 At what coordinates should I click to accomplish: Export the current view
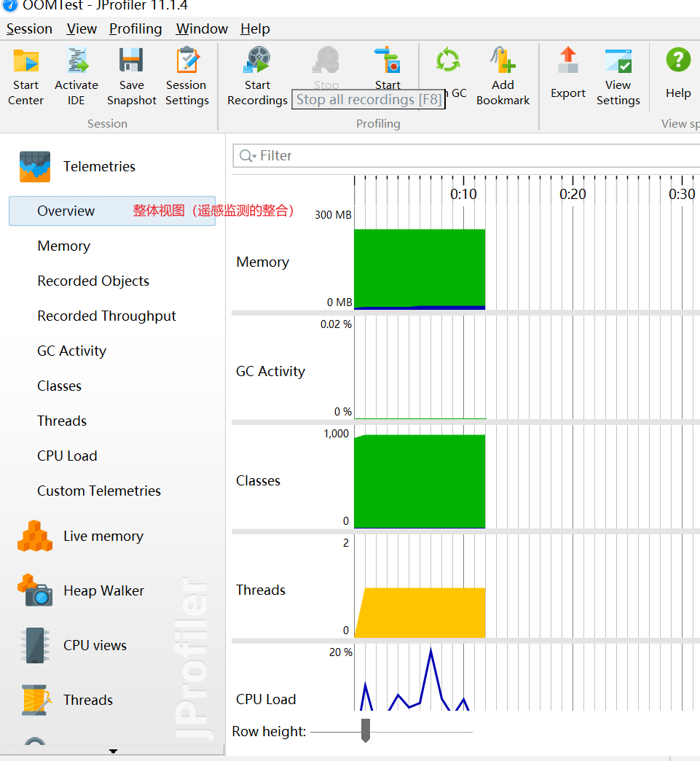pyautogui.click(x=568, y=74)
